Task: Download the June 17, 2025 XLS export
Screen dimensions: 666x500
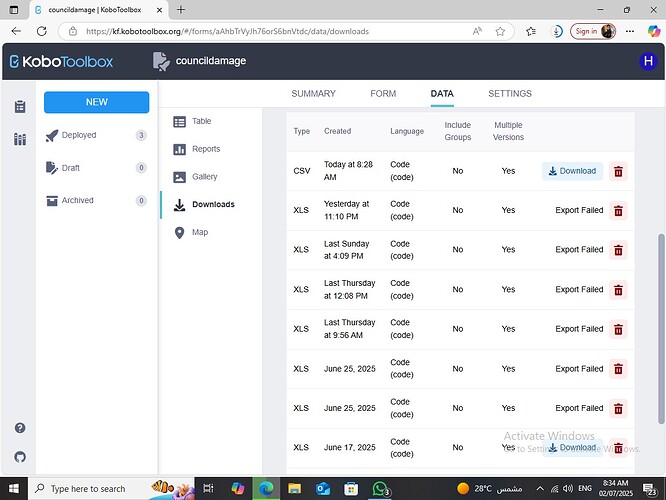Action: [572, 448]
